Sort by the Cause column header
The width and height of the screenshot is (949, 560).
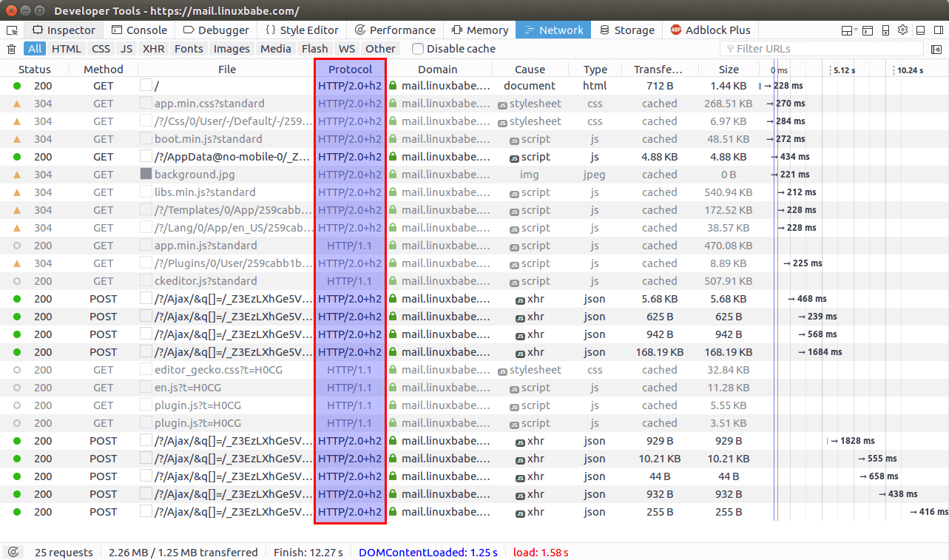tap(530, 70)
